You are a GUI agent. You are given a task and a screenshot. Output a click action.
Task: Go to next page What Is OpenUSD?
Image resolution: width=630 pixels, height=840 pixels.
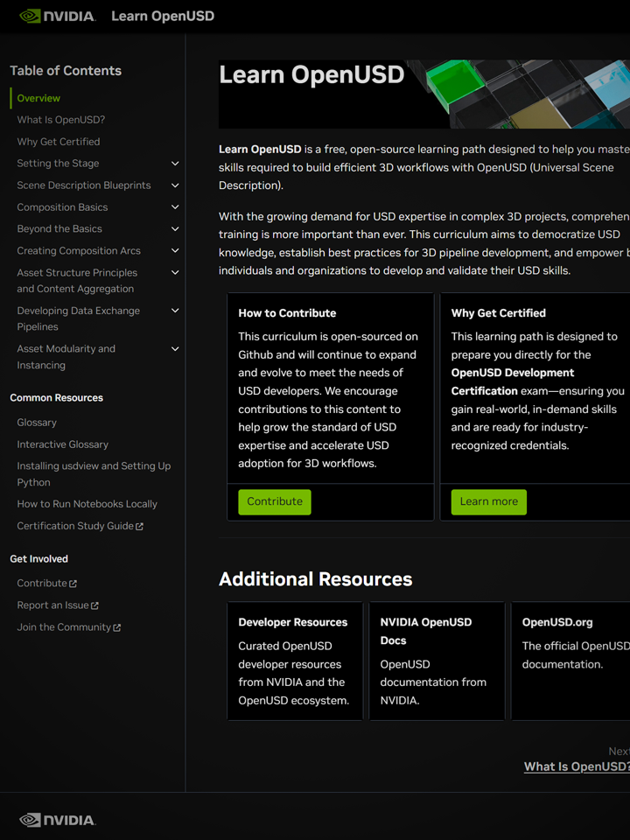(x=577, y=766)
